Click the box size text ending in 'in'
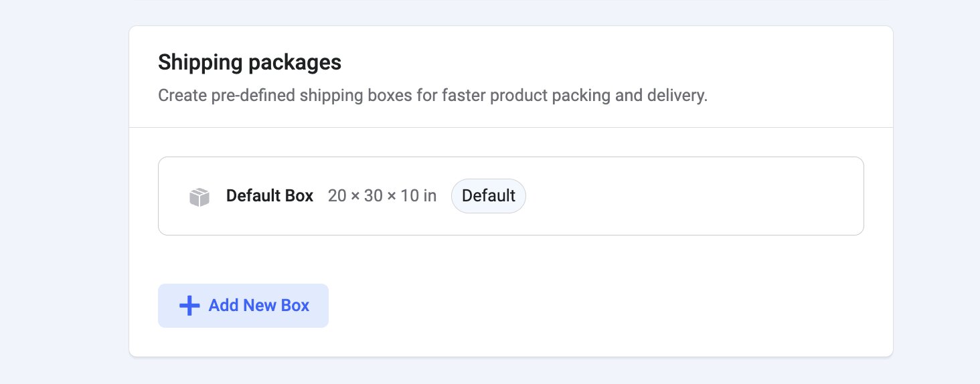980x384 pixels. [x=382, y=196]
